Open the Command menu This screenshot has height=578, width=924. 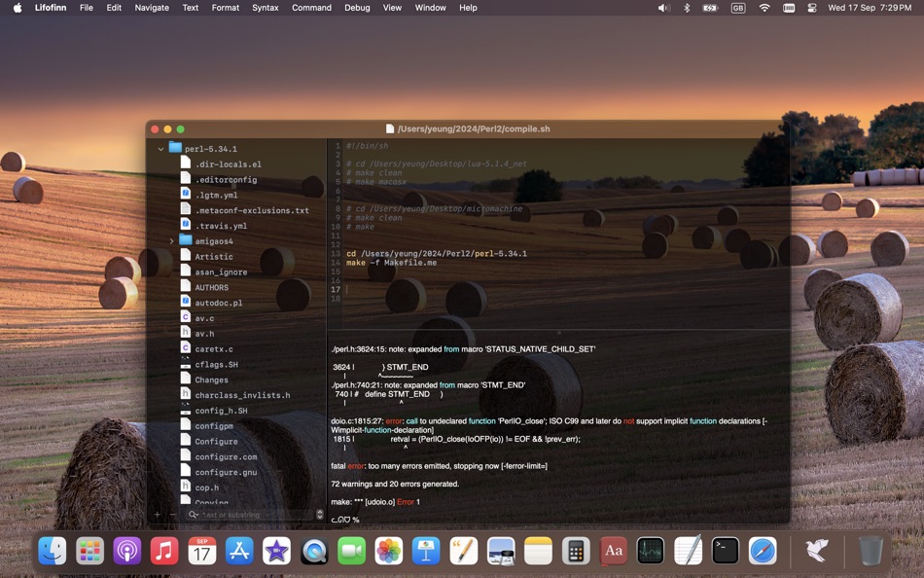click(x=312, y=8)
